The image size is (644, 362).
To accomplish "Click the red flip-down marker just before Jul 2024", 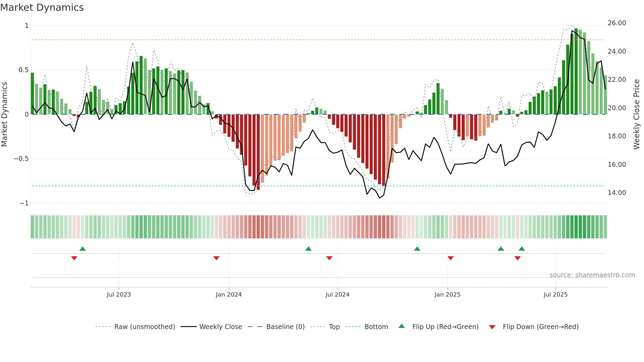I will 330,258.
